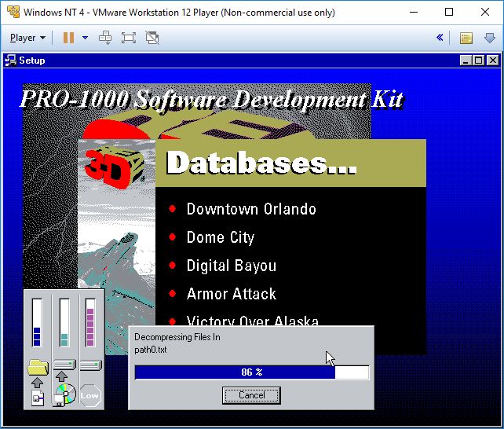Send Ctrl+Alt+Del to the virtual machine
The image size is (504, 429).
click(105, 38)
